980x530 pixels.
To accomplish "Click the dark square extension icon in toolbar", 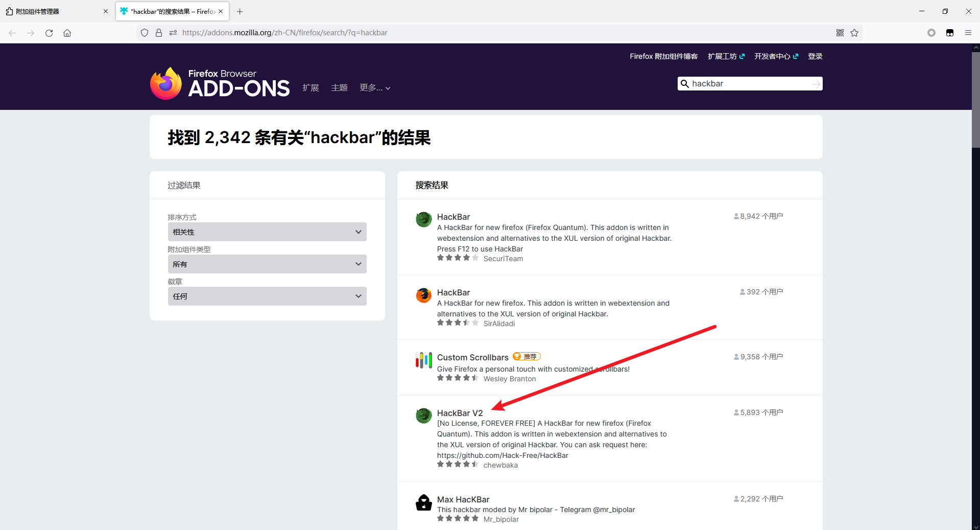I will pos(950,33).
